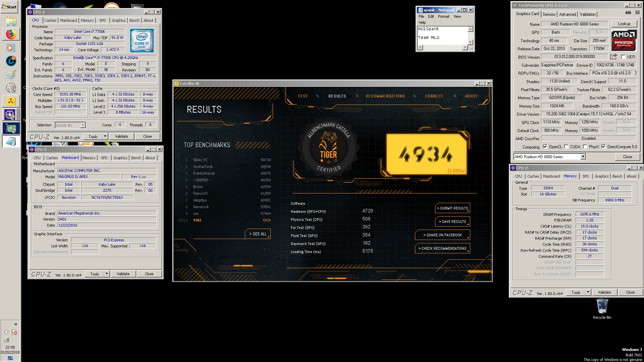644x362 pixels.
Task: Open Help menu in Notepad
Action: coord(422,22)
